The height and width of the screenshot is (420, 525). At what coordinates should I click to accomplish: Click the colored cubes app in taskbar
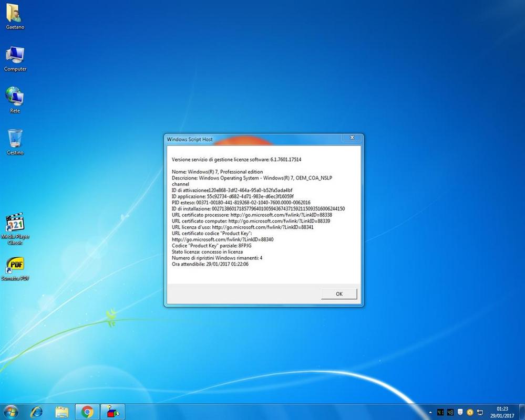tap(113, 412)
